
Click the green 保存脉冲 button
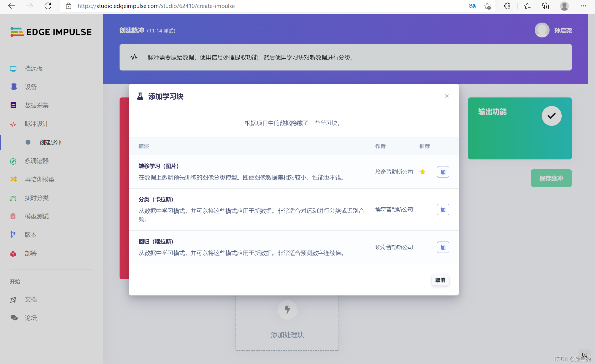(x=551, y=178)
